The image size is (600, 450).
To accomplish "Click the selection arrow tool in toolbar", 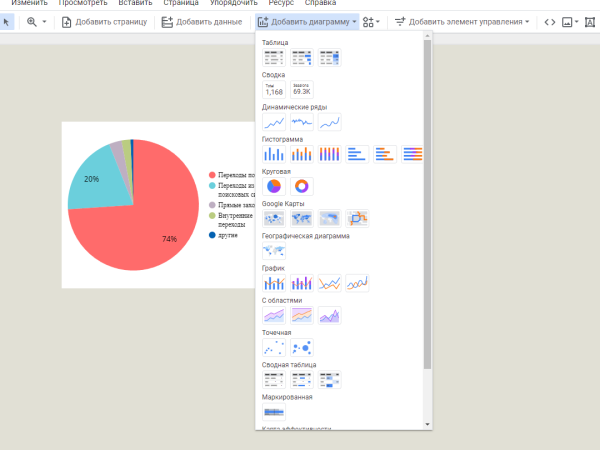I will point(7,21).
